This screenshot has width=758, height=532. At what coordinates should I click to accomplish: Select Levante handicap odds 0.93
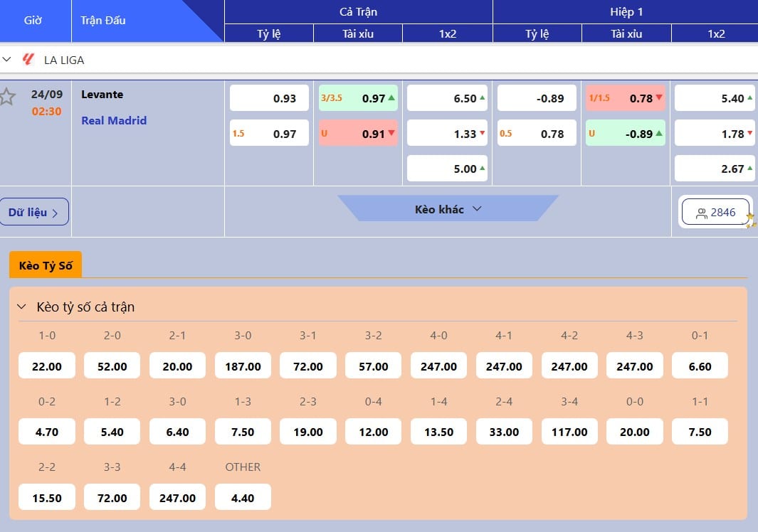pos(269,98)
